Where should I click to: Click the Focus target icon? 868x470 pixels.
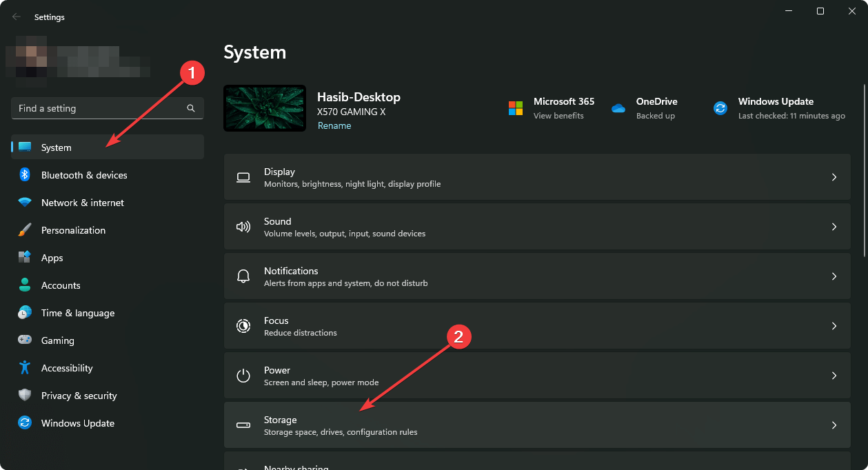tap(243, 326)
